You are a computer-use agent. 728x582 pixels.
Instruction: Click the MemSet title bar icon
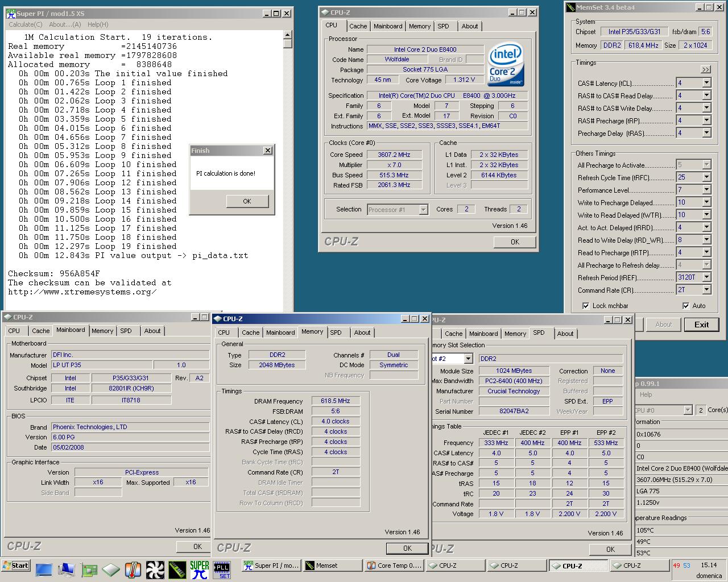click(571, 7)
